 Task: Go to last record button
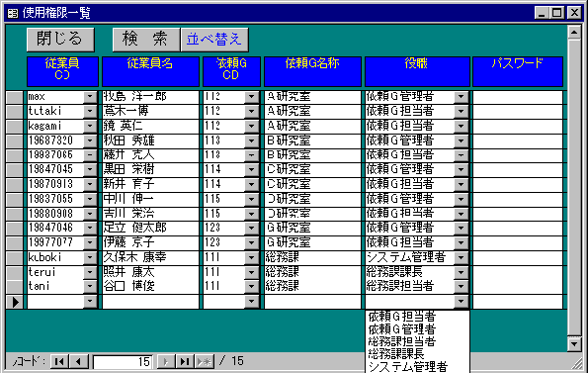185,362
